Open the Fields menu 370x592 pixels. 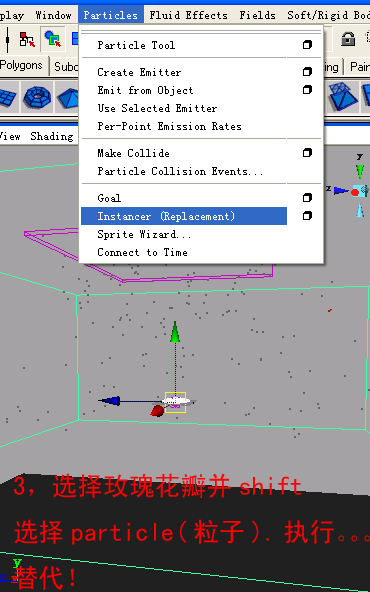click(257, 15)
